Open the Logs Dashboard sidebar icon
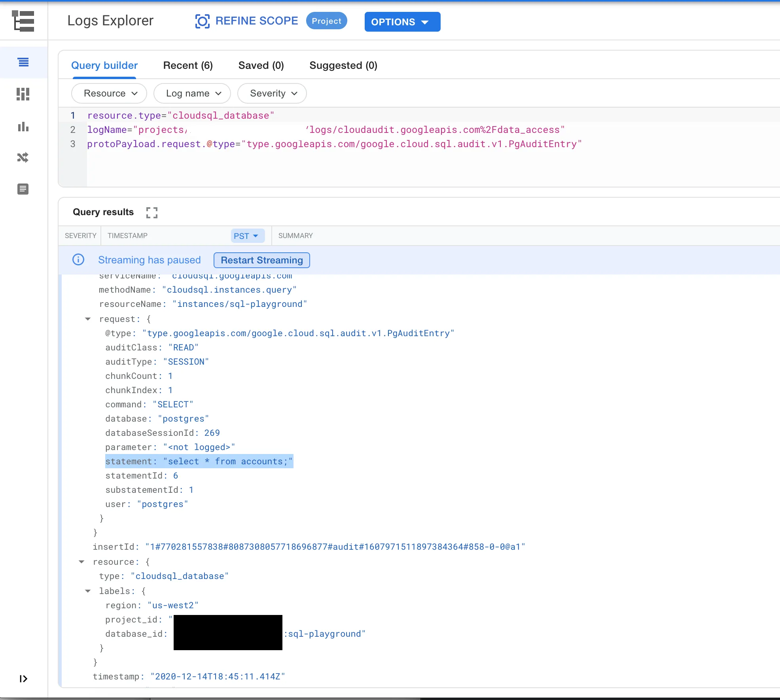The width and height of the screenshot is (780, 700). 23,94
